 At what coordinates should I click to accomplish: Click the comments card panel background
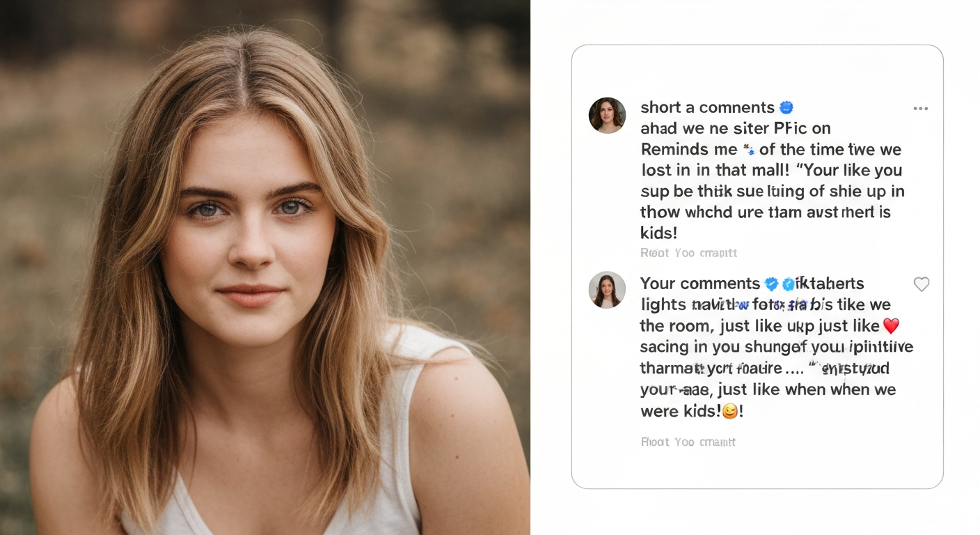point(757,474)
